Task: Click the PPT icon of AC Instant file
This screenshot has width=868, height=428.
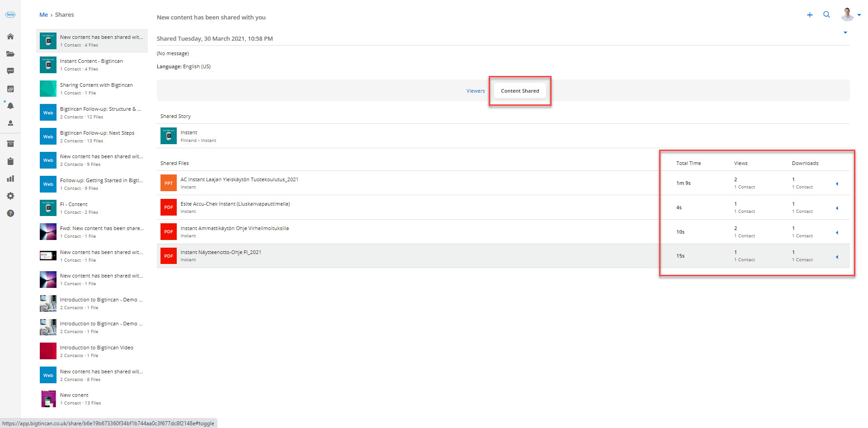Action: [x=169, y=183]
